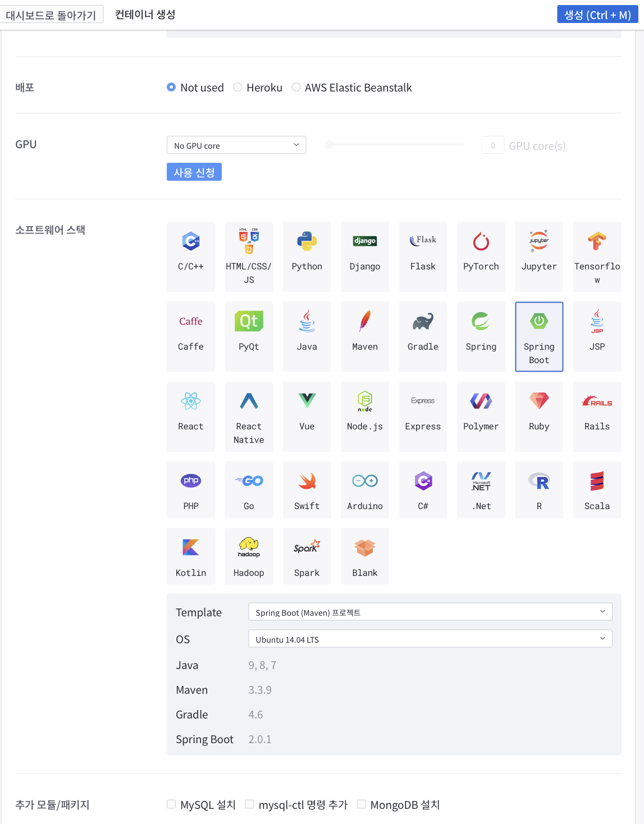The width and height of the screenshot is (644, 824).
Task: Select the Polymer stack icon
Action: point(481,401)
